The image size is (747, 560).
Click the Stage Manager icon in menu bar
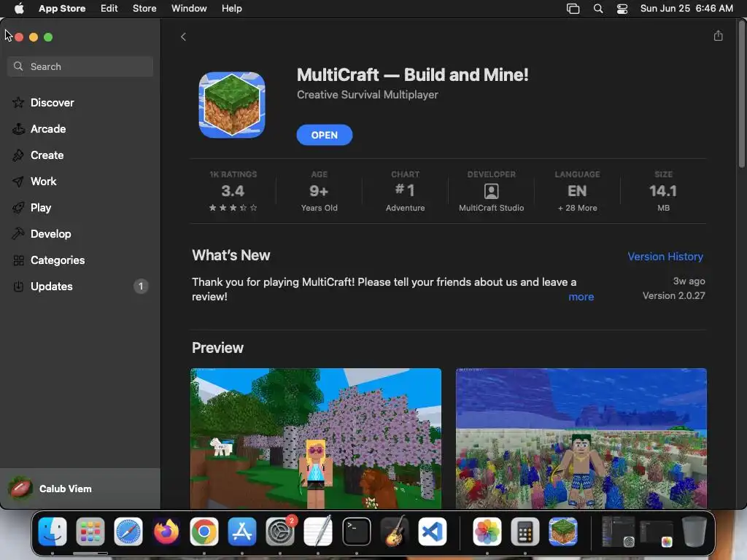(573, 9)
